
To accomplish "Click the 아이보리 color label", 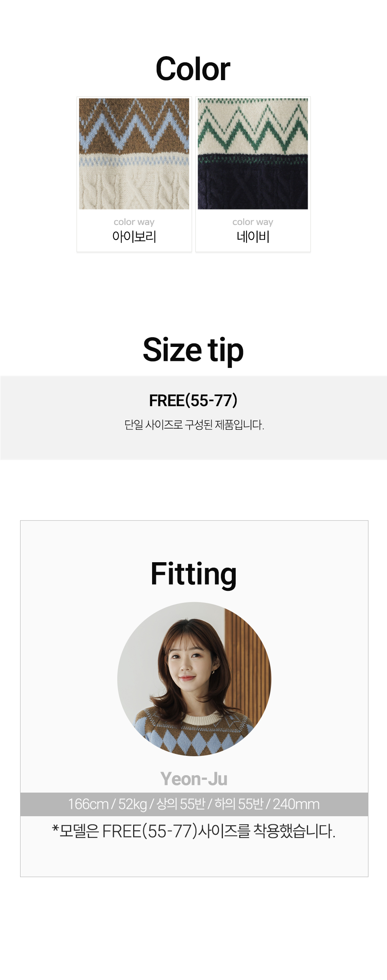I will pyautogui.click(x=134, y=236).
